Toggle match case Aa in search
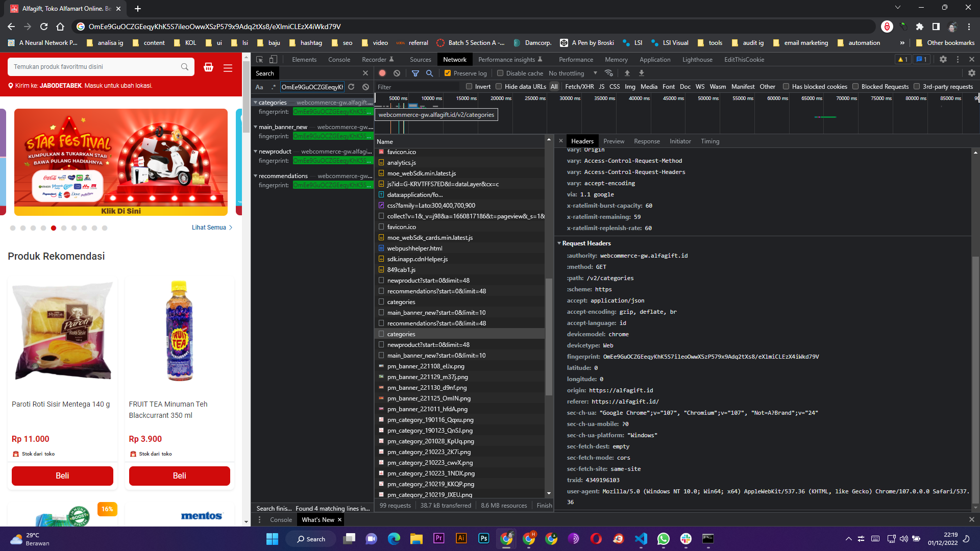Viewport: 980px width, 551px height. pos(259,87)
